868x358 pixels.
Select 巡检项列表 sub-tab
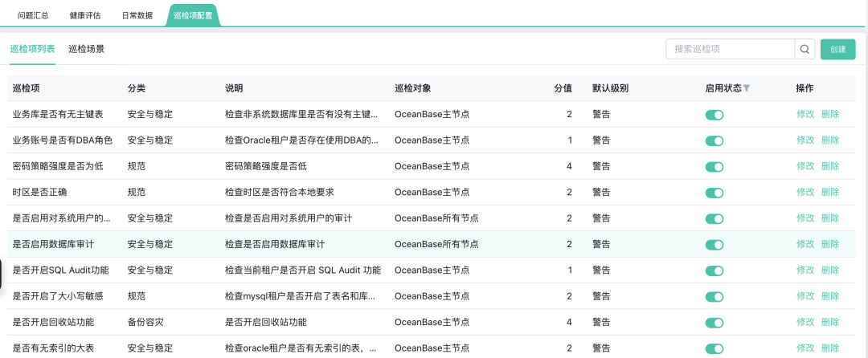(x=33, y=49)
